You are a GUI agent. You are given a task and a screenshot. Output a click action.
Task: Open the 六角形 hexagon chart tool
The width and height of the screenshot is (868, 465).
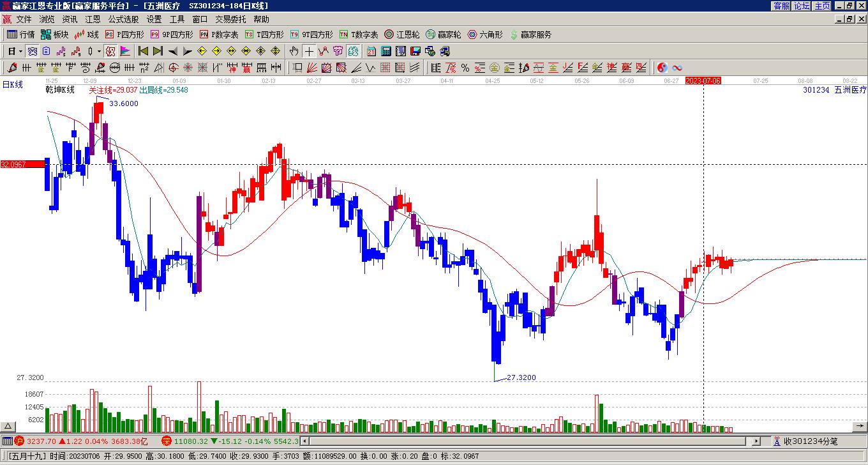[x=485, y=34]
